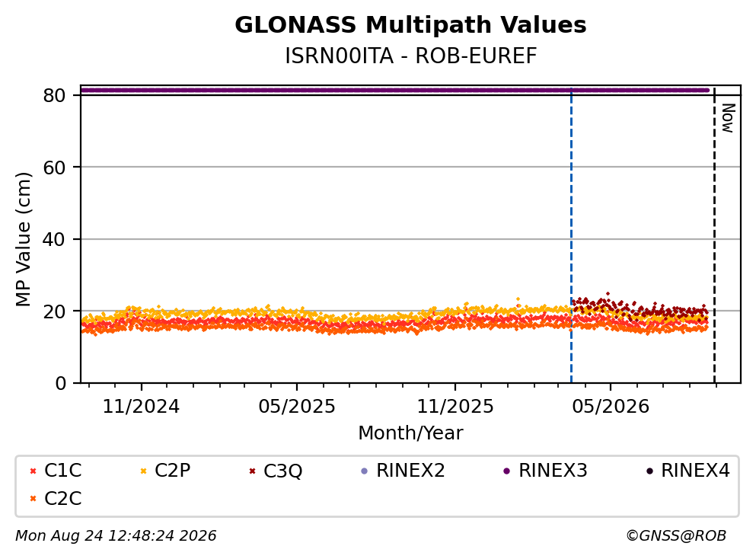This screenshot has height=559, width=756.
Task: Click the 80 y-axis tick label
Action: coord(54,95)
